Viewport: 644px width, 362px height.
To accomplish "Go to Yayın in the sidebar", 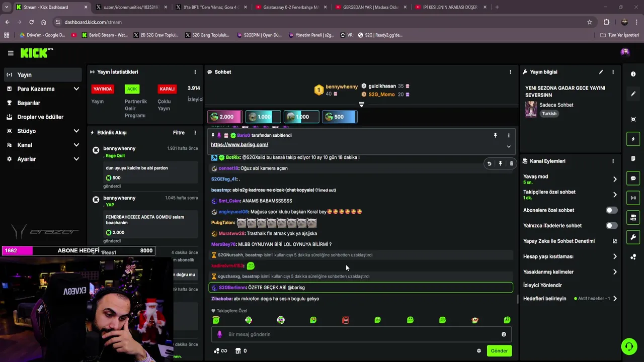I will (42, 75).
